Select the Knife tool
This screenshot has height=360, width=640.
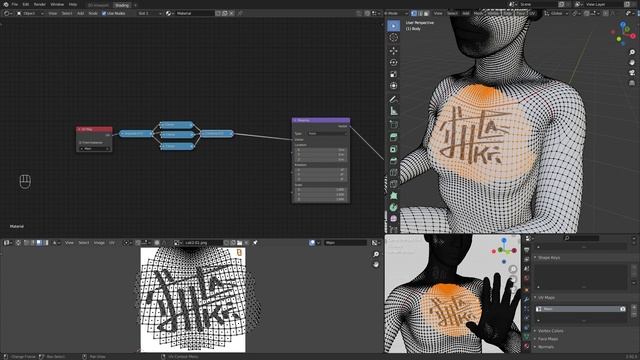tap(393, 184)
